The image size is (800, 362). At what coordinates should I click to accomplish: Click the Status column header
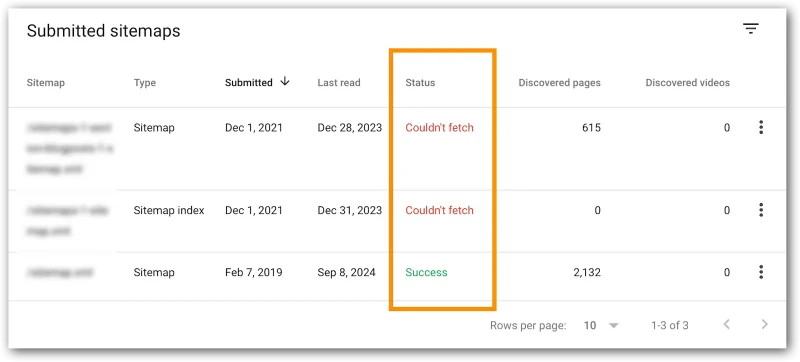(420, 83)
